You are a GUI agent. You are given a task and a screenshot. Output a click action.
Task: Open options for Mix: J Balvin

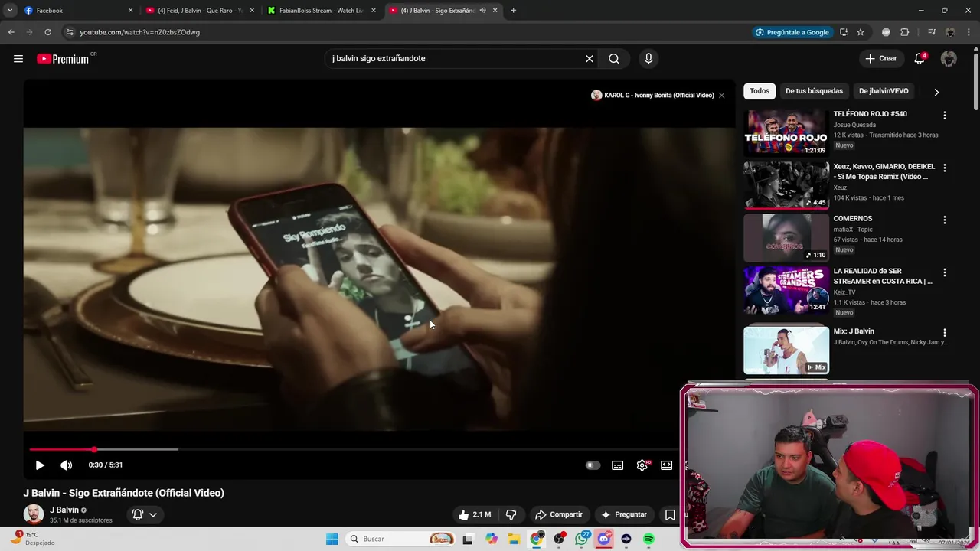pos(945,333)
